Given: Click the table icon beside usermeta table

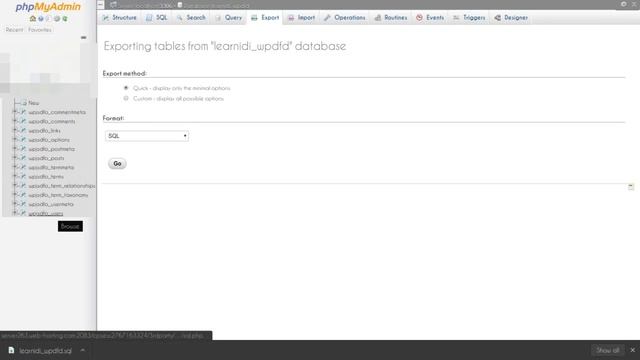Looking at the screenshot, I should coord(23,204).
